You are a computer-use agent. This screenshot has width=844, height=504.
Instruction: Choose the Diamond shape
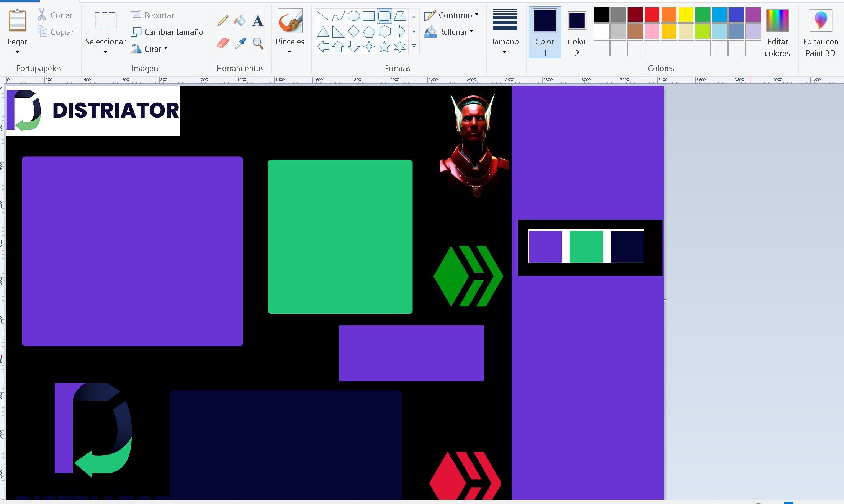[x=353, y=31]
